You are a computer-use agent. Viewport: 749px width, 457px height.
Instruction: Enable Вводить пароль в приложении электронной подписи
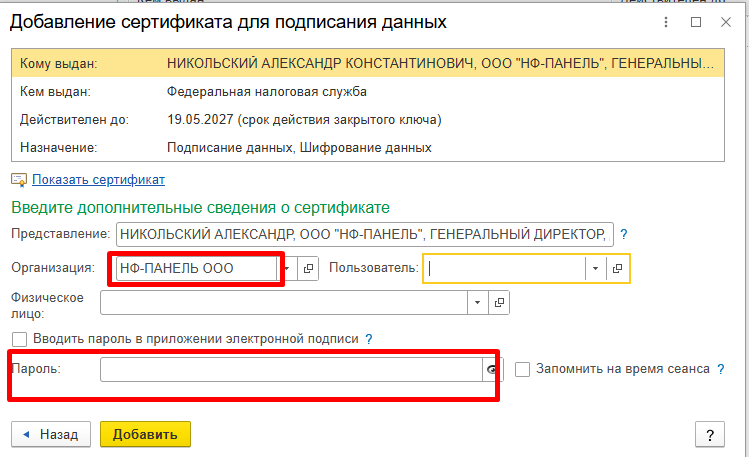[x=20, y=339]
